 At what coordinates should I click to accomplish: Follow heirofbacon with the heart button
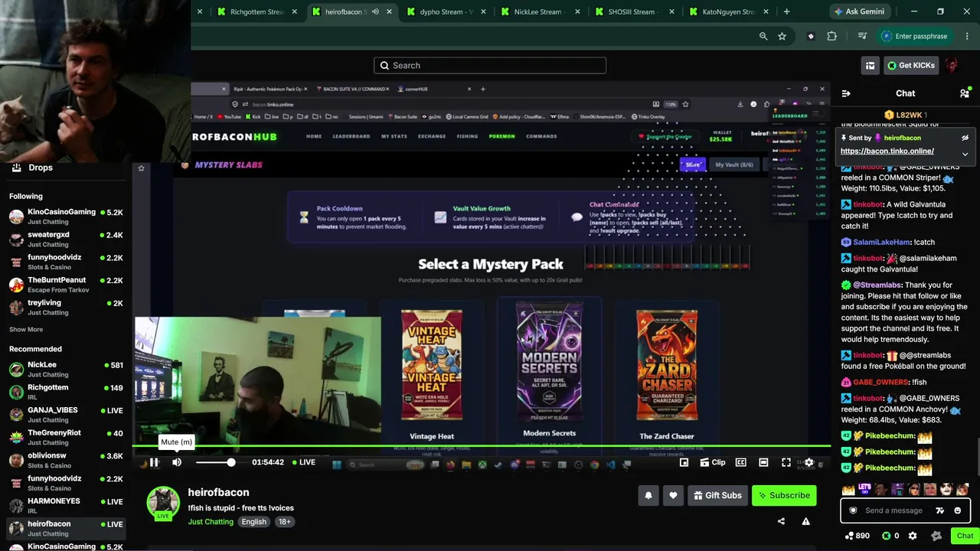pos(673,495)
